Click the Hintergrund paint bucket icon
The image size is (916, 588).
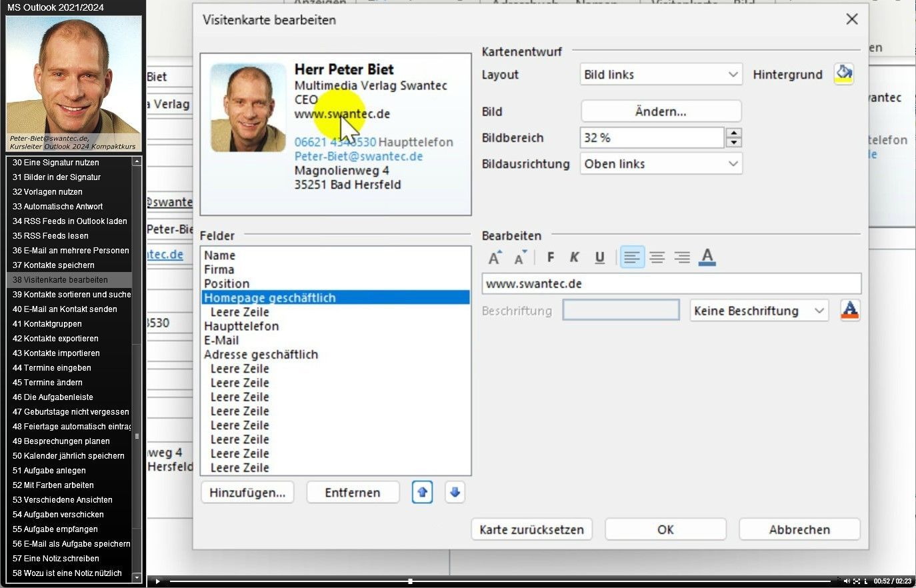[x=844, y=74]
